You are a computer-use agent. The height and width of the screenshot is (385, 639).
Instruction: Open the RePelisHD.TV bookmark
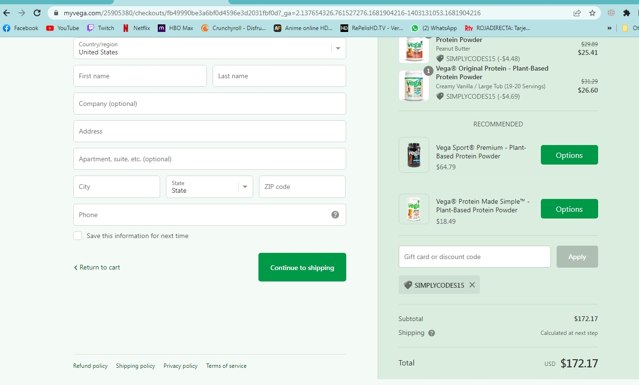(x=371, y=28)
